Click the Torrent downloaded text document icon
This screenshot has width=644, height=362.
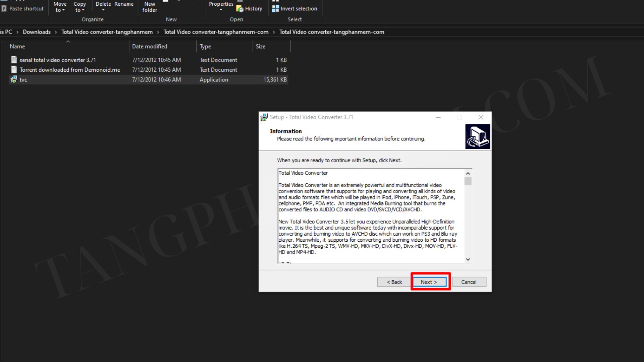click(x=14, y=70)
